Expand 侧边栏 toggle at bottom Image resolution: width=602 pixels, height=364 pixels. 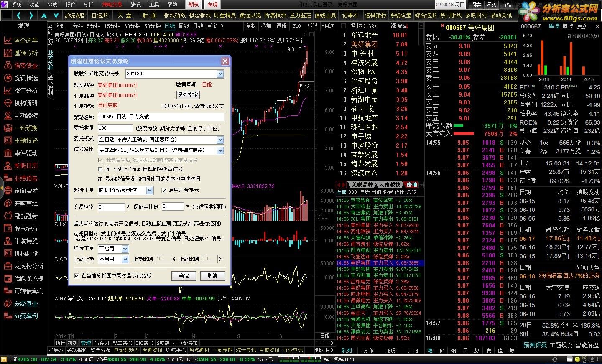point(325,350)
